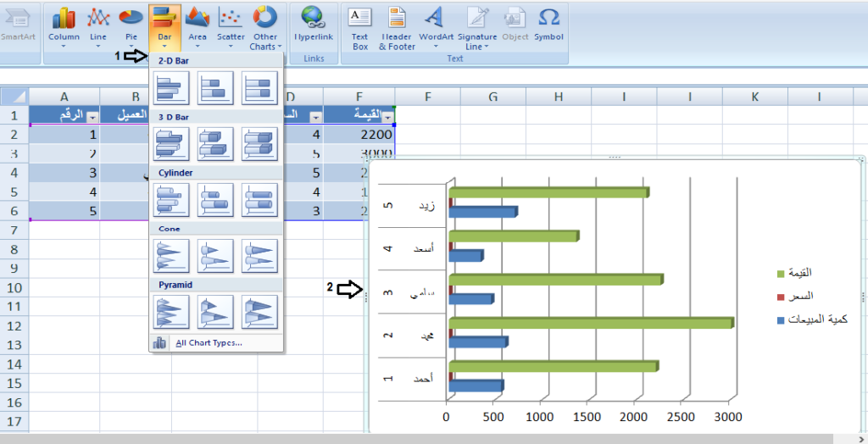Select cell A4 with value 3
The height and width of the screenshot is (444, 868).
(x=64, y=173)
